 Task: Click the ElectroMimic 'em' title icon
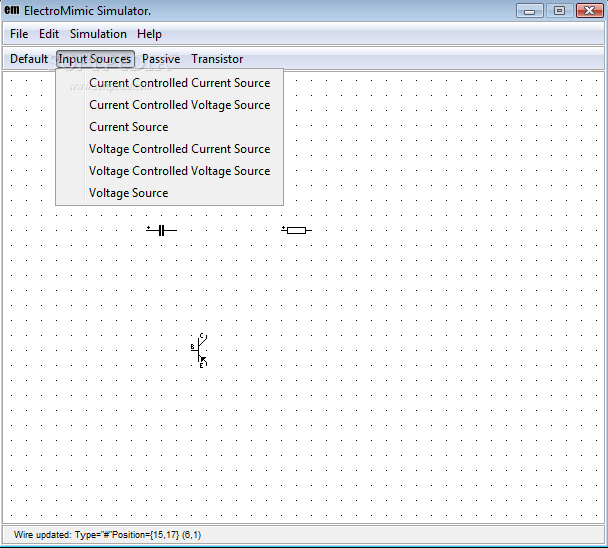(12, 10)
